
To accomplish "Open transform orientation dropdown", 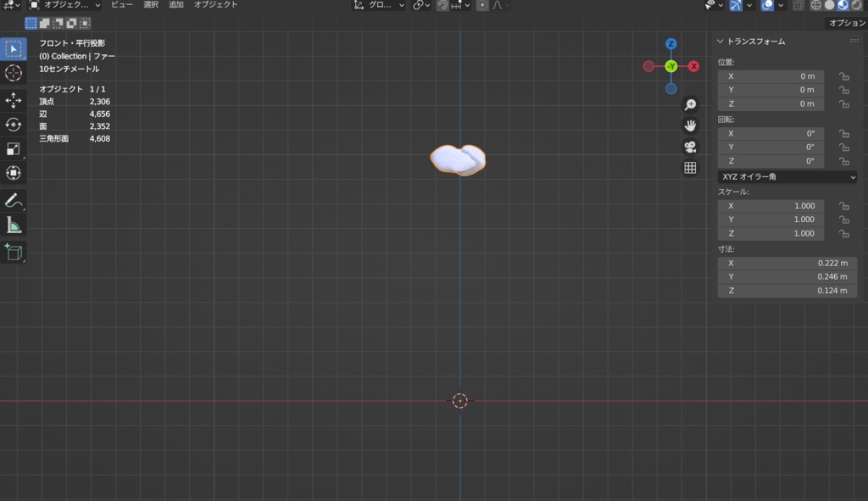I will tap(379, 5).
